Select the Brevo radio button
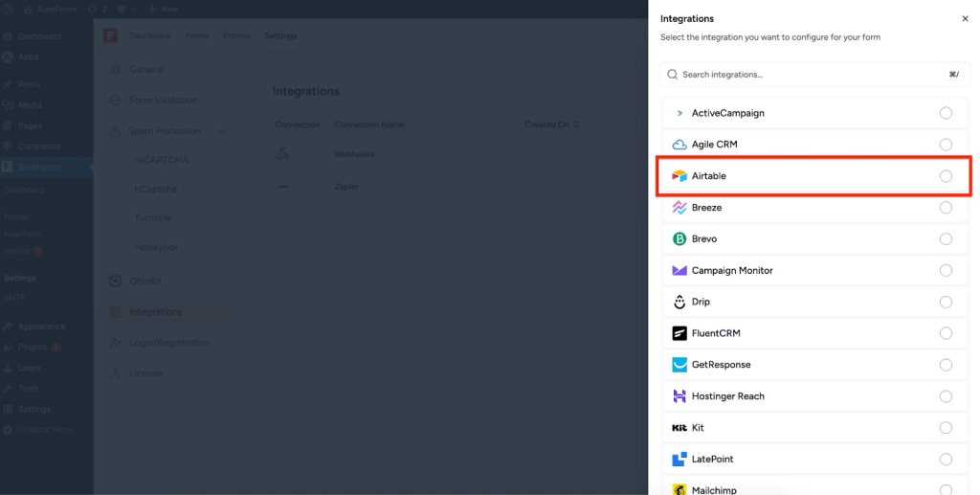Screen dimensions: 980x495 (x=946, y=238)
